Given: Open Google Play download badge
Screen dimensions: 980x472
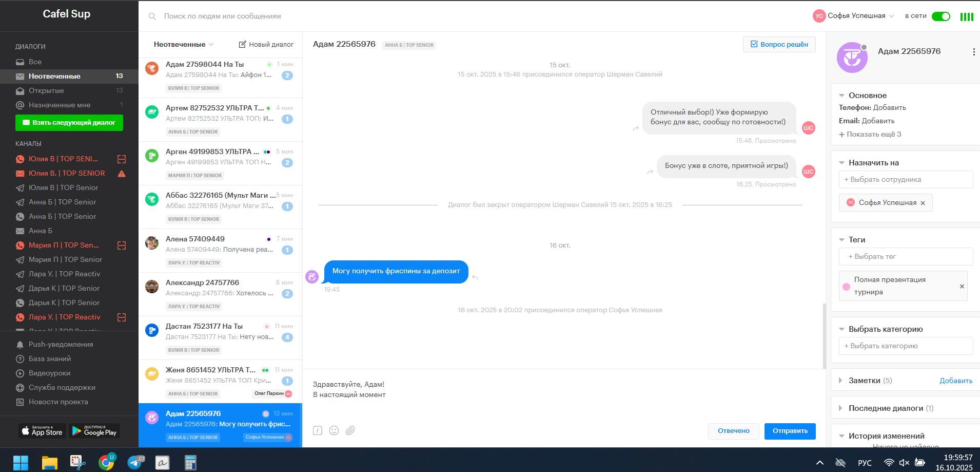Looking at the screenshot, I should click(94, 431).
